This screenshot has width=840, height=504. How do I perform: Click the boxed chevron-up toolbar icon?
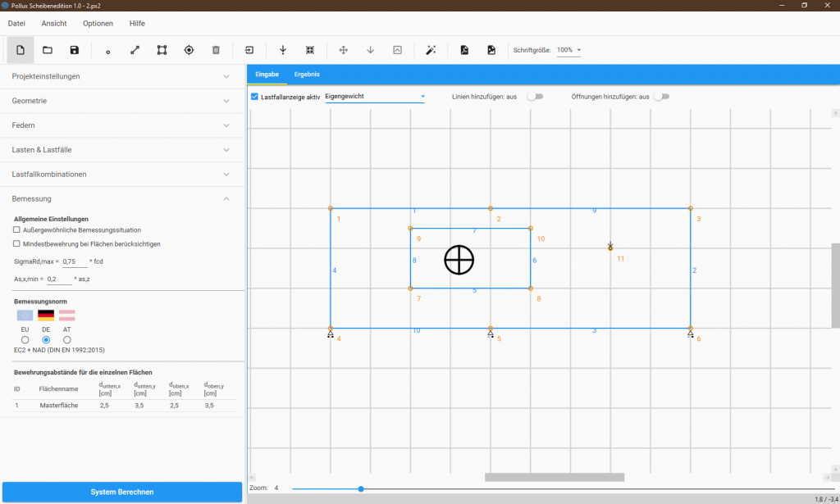tap(398, 50)
